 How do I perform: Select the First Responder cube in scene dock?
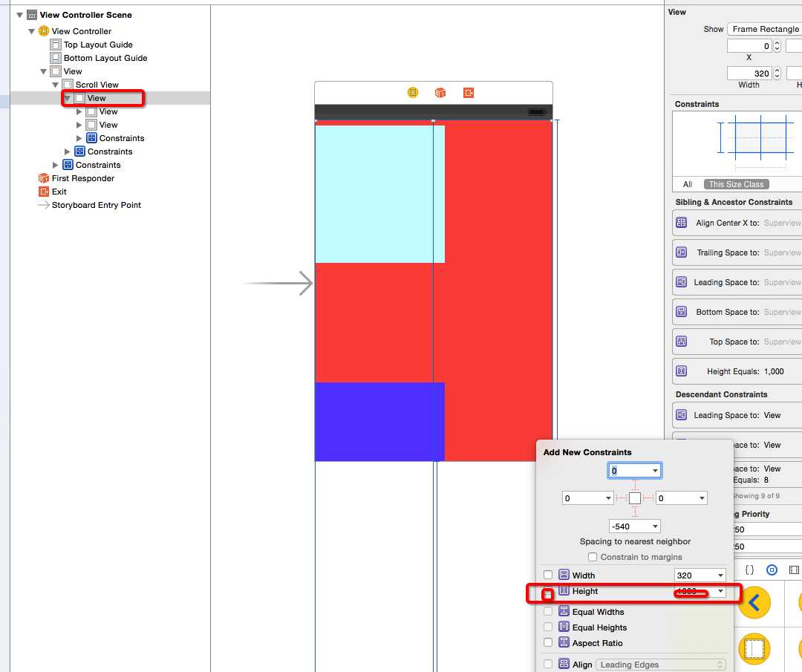(440, 93)
